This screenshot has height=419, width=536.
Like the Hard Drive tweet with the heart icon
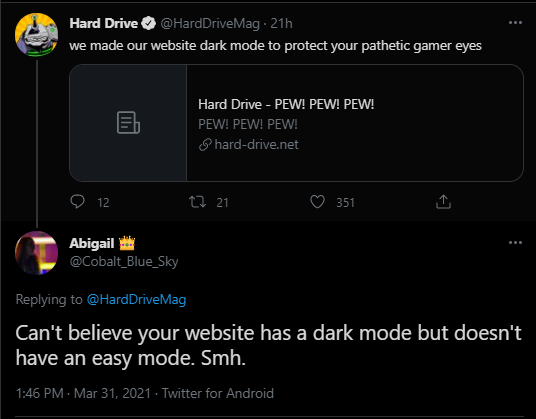[317, 202]
